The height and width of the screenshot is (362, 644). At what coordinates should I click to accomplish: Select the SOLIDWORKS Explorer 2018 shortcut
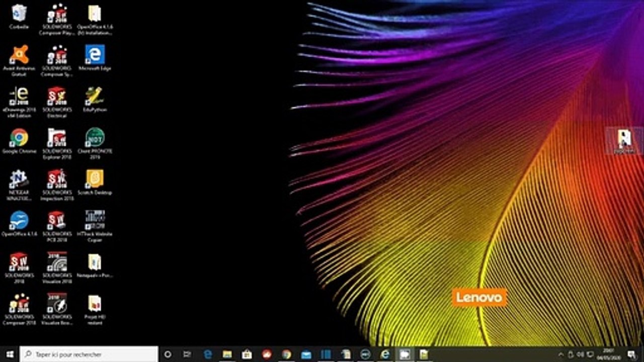pos(57,144)
